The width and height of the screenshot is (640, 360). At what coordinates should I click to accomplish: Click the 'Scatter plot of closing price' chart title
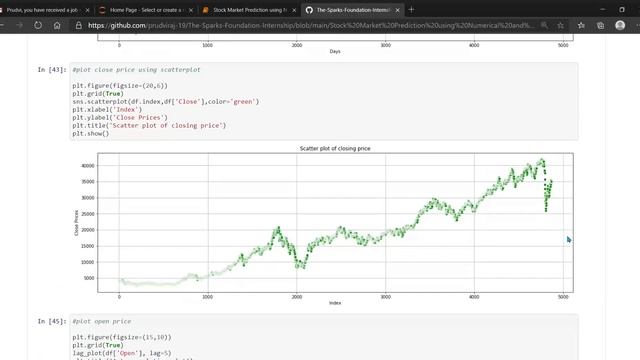(335, 149)
